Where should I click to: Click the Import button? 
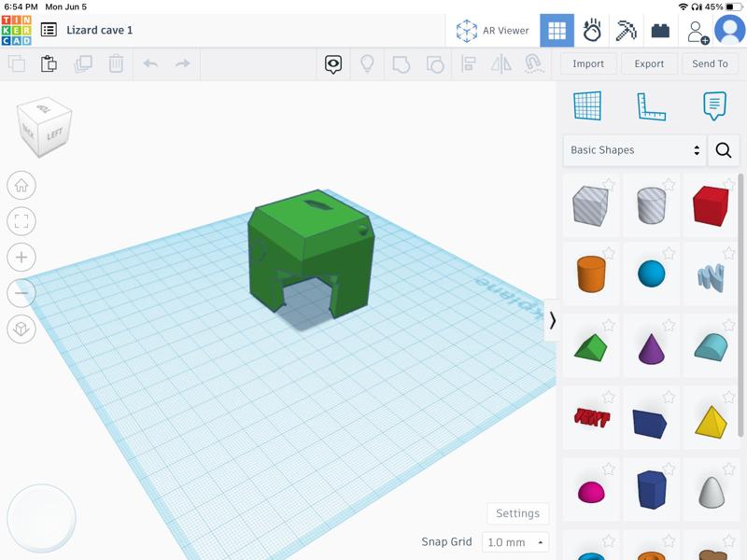click(x=588, y=63)
